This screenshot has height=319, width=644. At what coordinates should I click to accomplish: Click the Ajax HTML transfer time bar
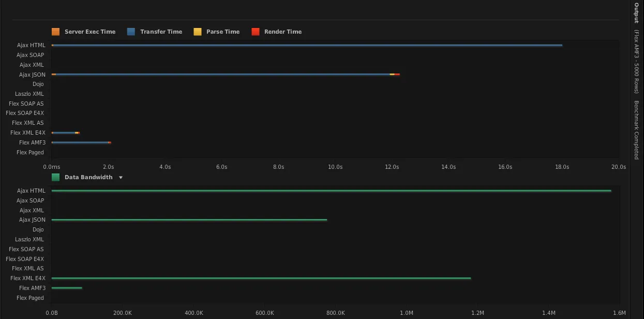[307, 46]
